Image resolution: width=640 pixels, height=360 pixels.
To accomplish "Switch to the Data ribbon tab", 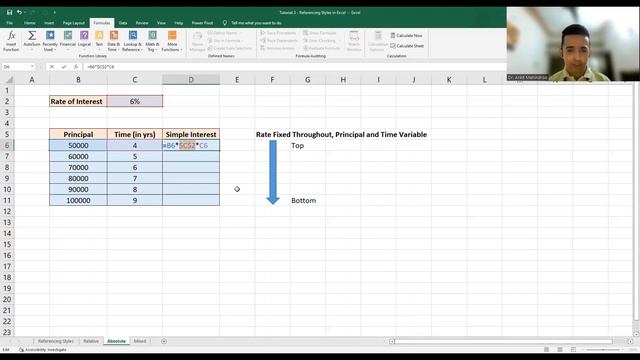I will point(123,23).
